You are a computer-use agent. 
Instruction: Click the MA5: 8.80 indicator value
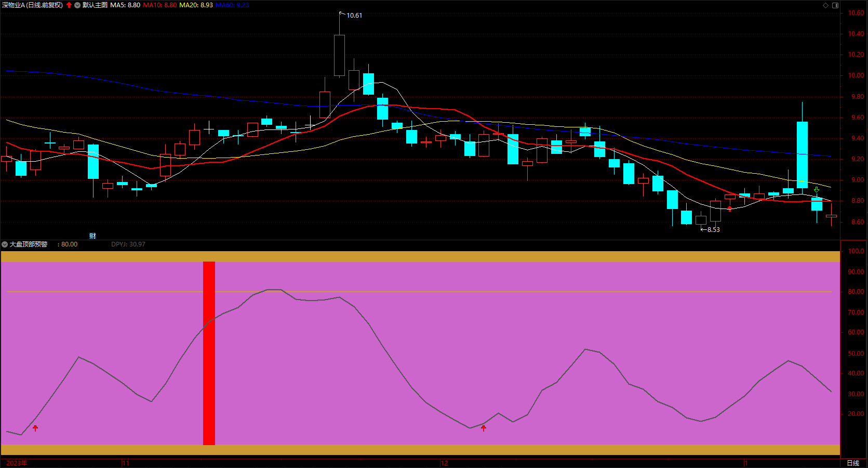pos(125,5)
